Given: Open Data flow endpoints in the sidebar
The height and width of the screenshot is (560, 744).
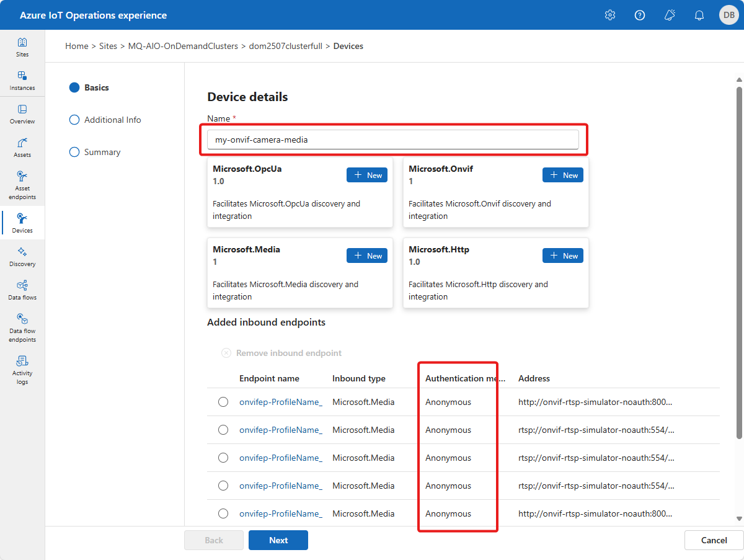Looking at the screenshot, I should (22, 327).
